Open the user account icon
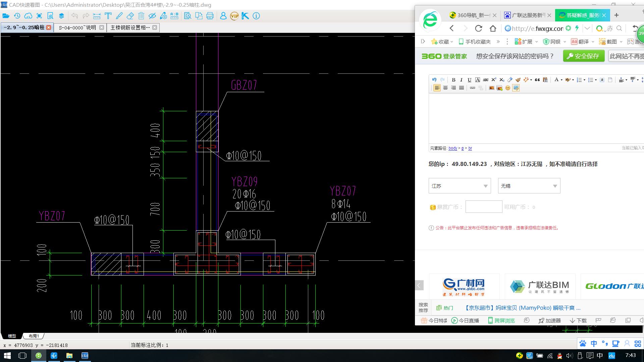This screenshot has height=362, width=644. click(x=223, y=16)
